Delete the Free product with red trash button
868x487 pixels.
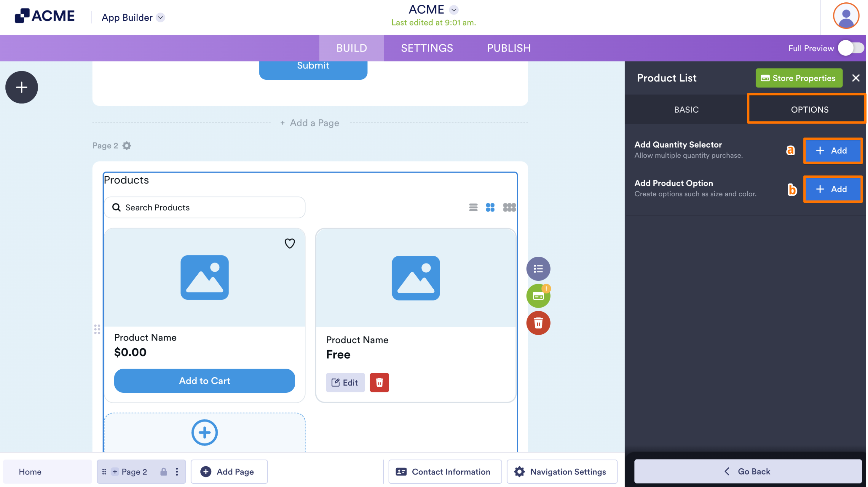[380, 383]
